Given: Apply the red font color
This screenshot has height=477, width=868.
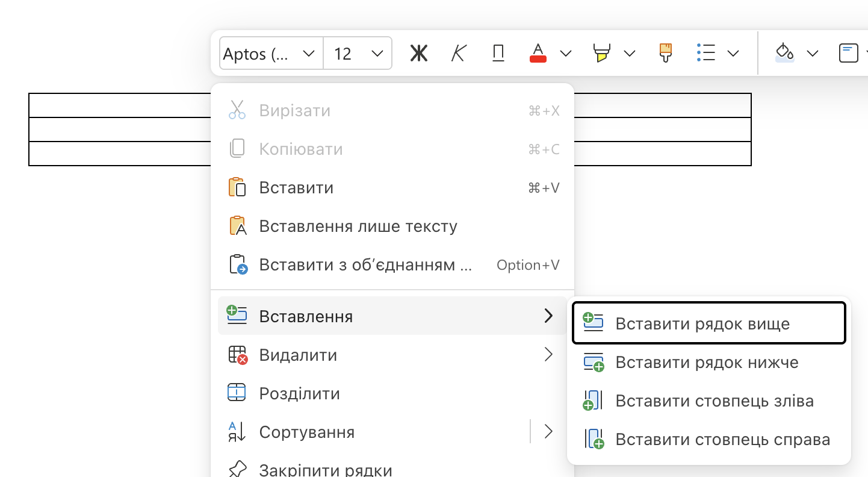Looking at the screenshot, I should click(x=538, y=53).
